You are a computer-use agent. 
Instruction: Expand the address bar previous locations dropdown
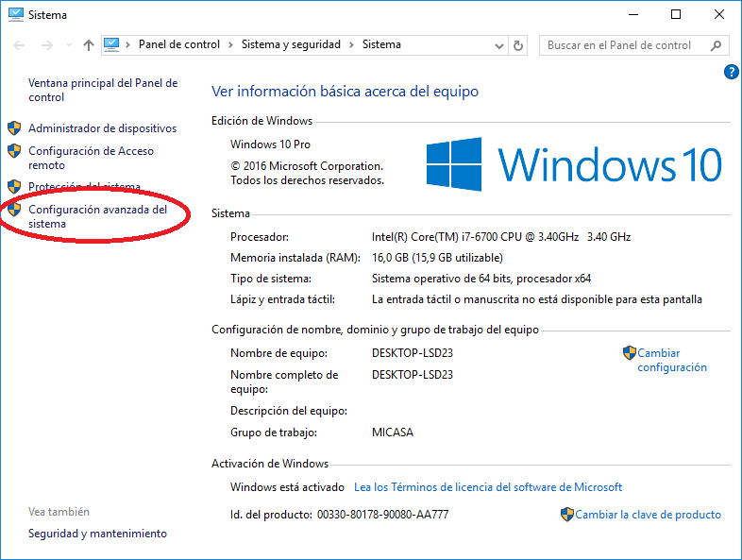500,45
